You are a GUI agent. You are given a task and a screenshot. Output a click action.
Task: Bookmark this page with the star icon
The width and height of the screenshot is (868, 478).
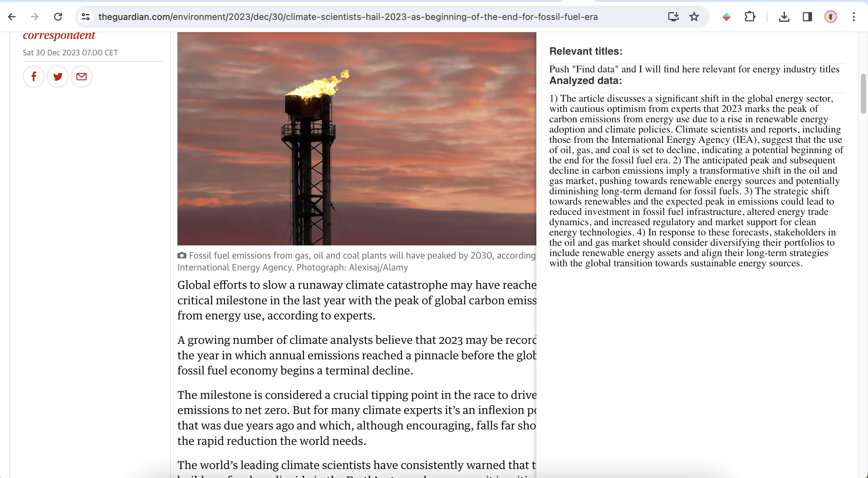(694, 16)
